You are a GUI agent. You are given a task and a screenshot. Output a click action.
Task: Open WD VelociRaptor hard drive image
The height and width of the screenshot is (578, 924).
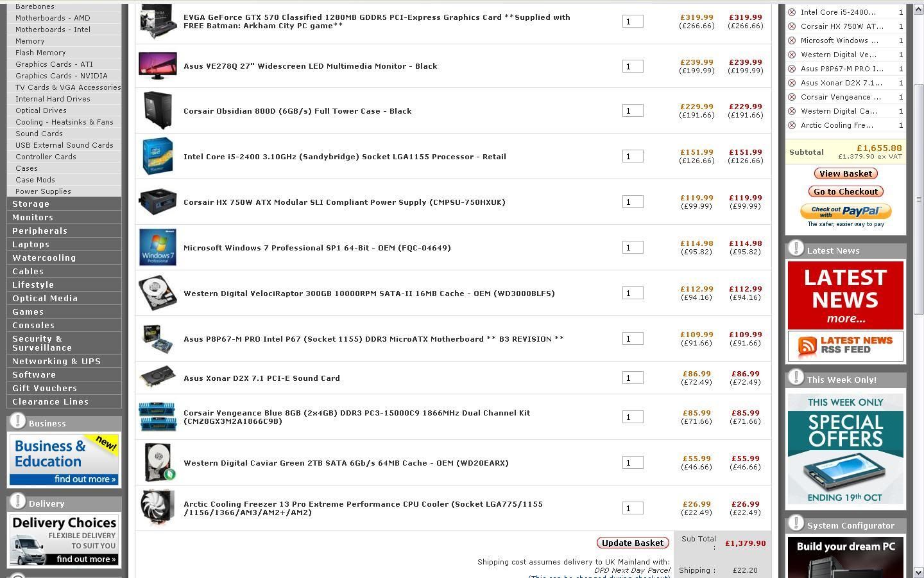click(158, 293)
